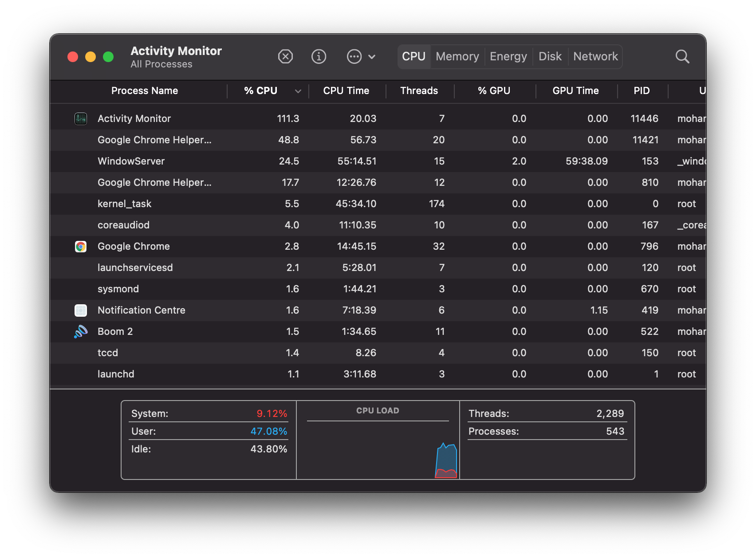
Task: Click kernel_task thread count 174
Action: 437,204
